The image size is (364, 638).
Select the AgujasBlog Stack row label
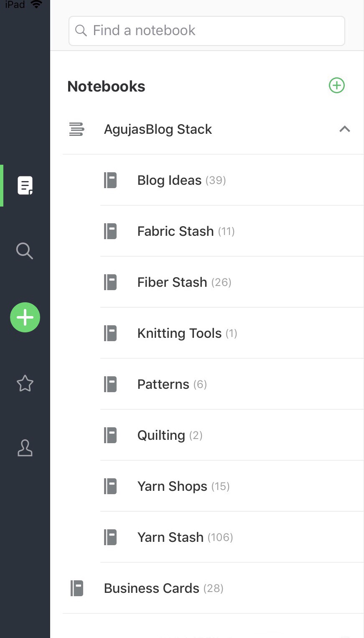(x=158, y=129)
